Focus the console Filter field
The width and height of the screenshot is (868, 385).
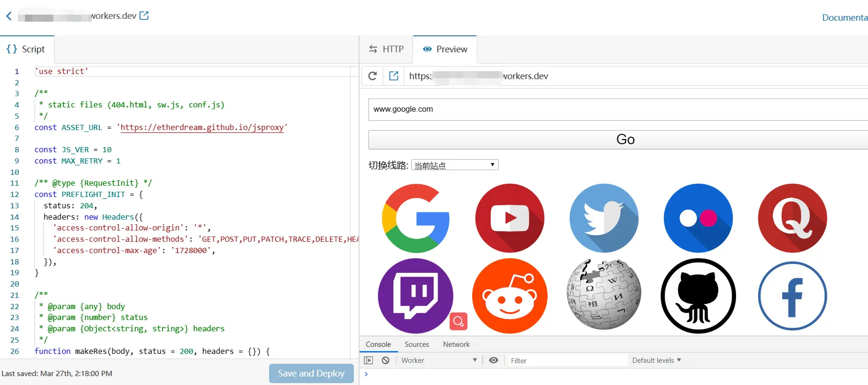pos(568,360)
